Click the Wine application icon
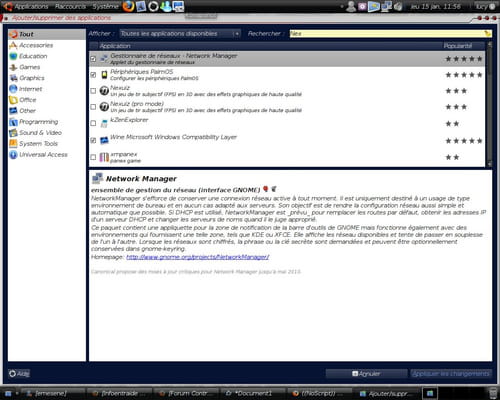This screenshot has width=500, height=400. pyautogui.click(x=104, y=140)
